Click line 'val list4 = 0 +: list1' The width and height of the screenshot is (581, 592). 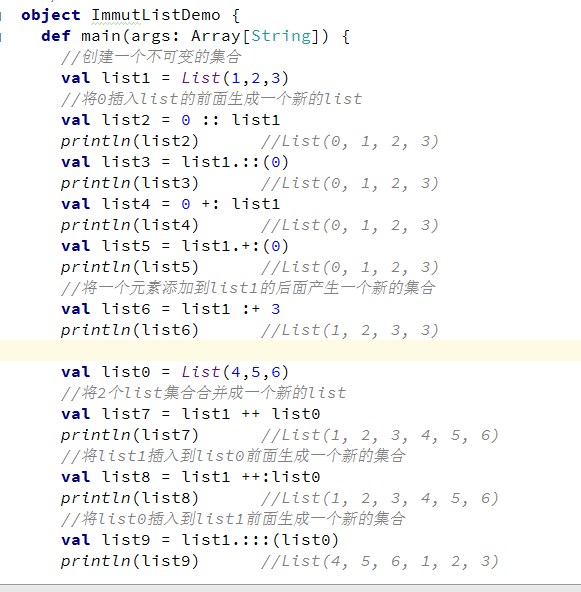tap(170, 204)
